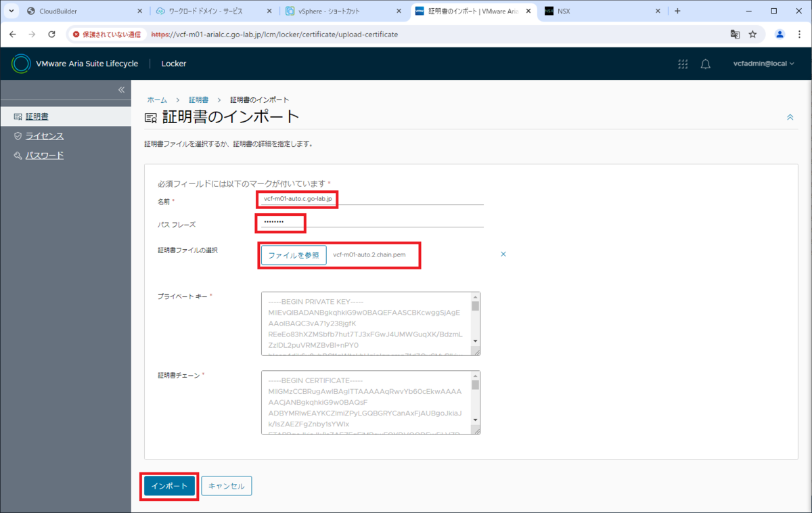
Task: Click the browser back arrow
Action: 13,34
